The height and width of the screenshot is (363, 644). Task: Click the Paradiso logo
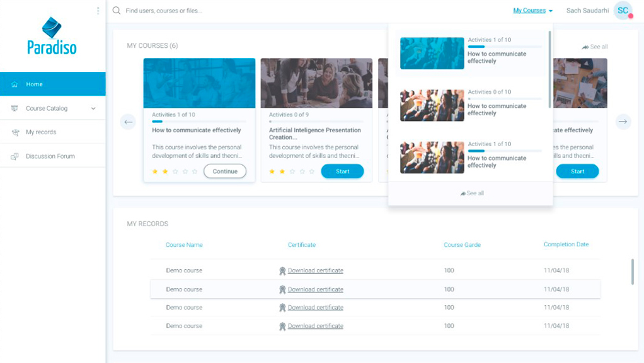coord(52,36)
